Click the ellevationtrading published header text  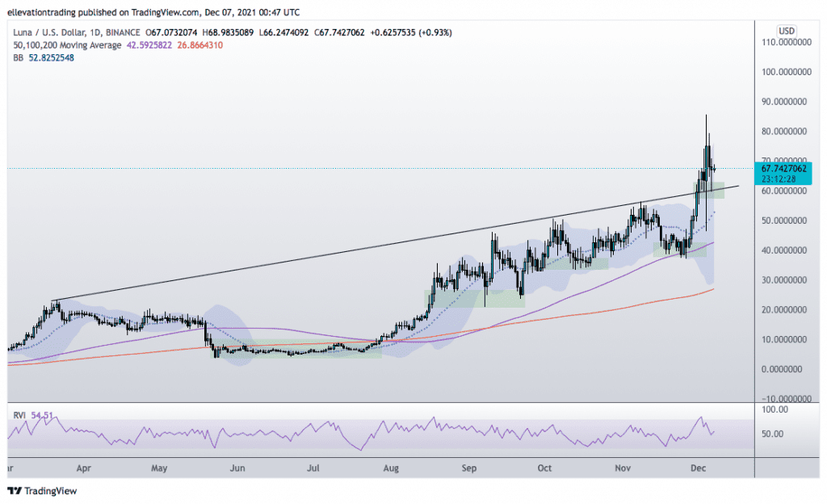point(153,12)
